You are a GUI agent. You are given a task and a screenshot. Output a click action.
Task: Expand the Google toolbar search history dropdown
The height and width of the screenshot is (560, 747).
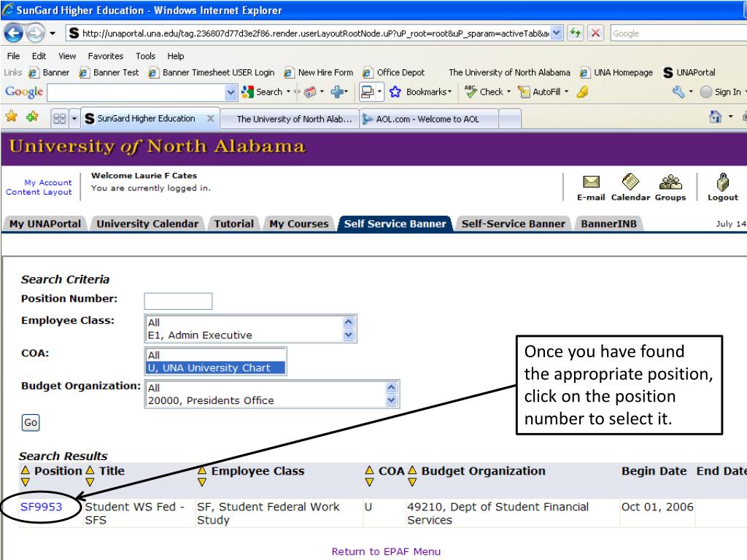tap(231, 93)
